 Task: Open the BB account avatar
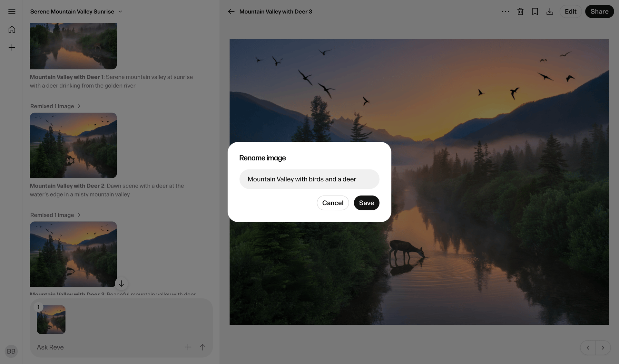click(11, 351)
